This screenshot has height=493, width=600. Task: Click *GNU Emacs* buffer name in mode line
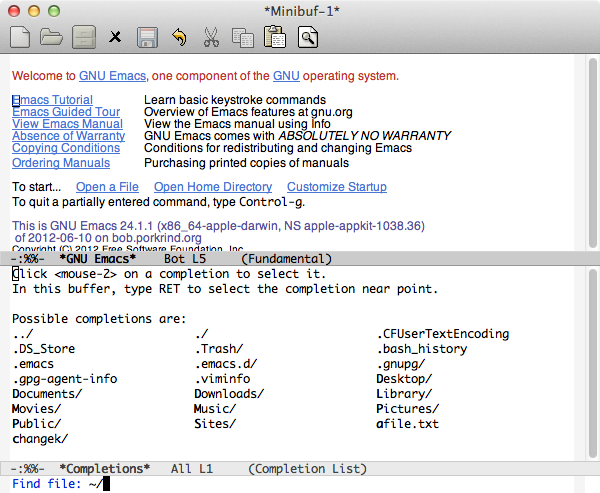pyautogui.click(x=98, y=259)
